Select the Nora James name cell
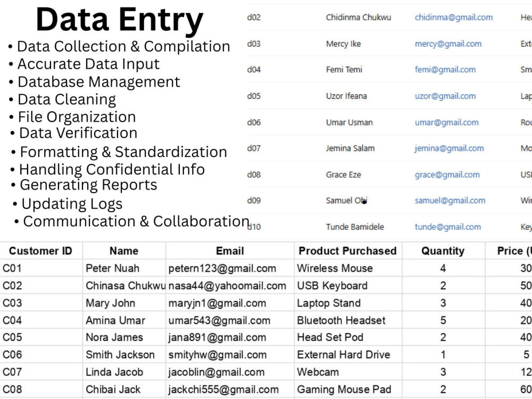The height and width of the screenshot is (399, 532). click(x=124, y=337)
